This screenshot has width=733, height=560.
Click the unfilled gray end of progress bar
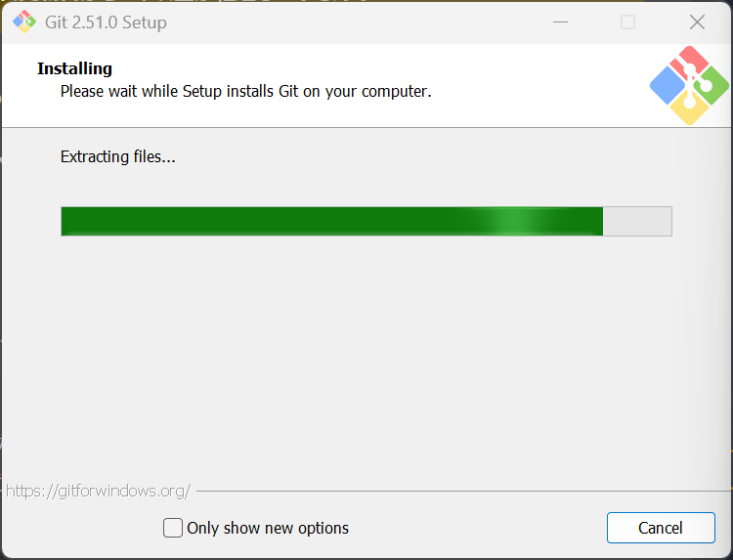pos(637,222)
